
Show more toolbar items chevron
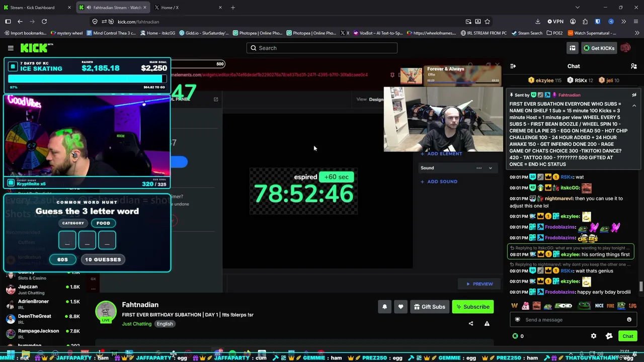pyautogui.click(x=623, y=22)
